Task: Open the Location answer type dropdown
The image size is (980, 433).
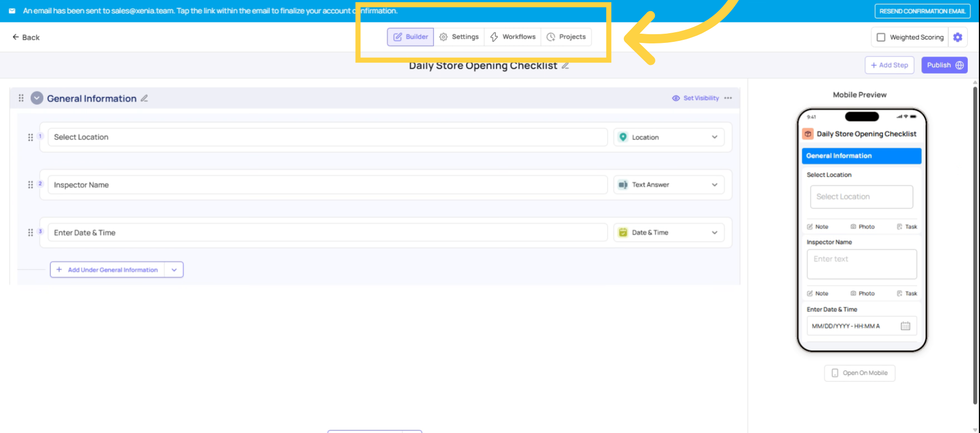Action: coord(669,137)
